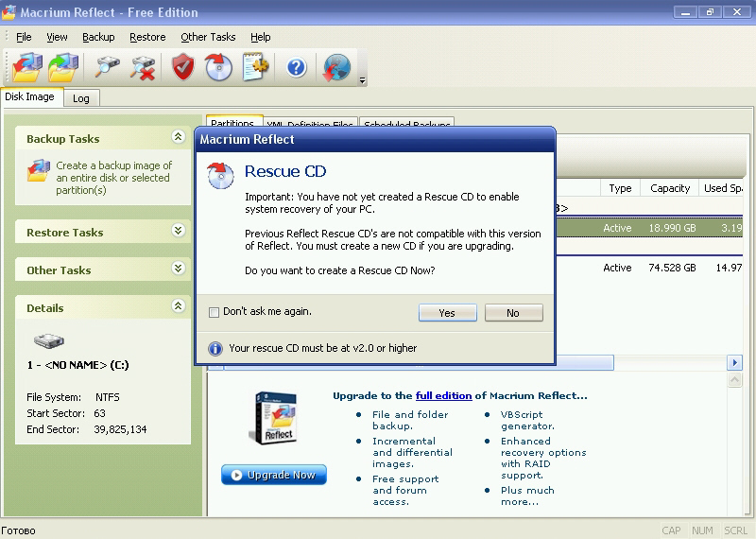Click the VBScript generator feature text
Screen dimensions: 756x539
[527, 420]
